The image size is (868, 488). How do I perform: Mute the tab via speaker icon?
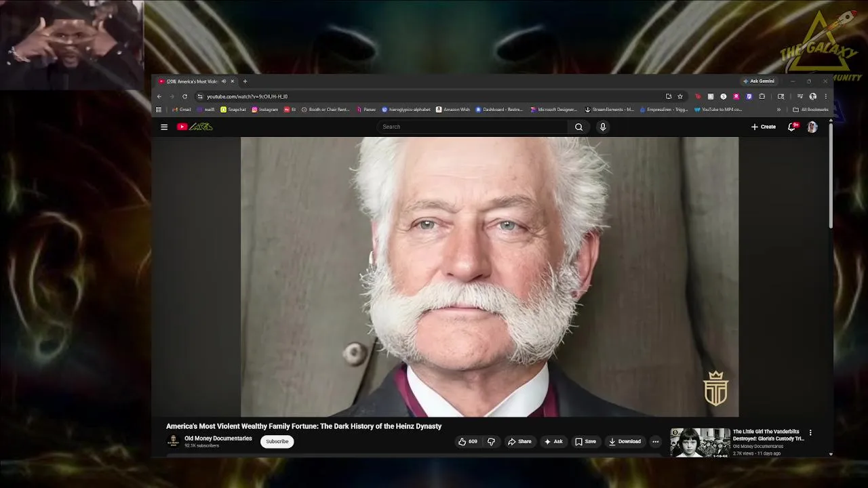224,81
